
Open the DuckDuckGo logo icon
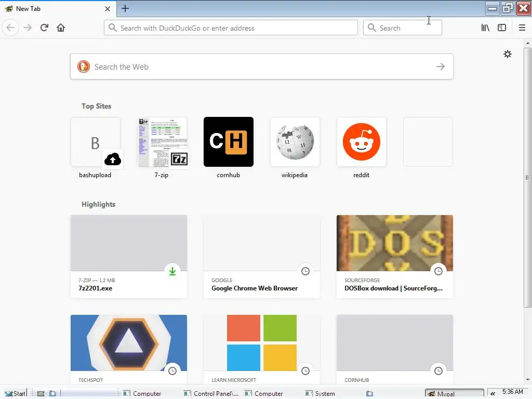[84, 66]
